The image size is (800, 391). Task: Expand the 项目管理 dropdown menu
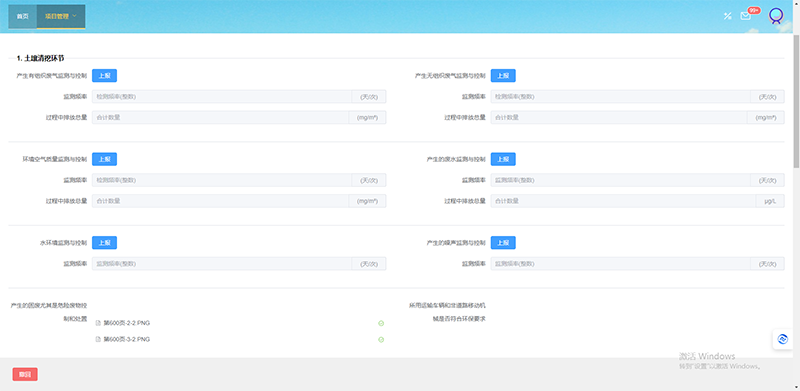point(61,16)
